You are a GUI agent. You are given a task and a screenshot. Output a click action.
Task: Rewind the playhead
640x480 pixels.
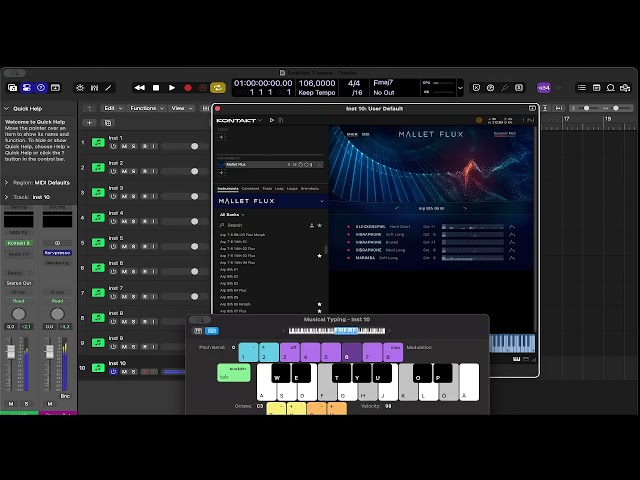tap(140, 88)
